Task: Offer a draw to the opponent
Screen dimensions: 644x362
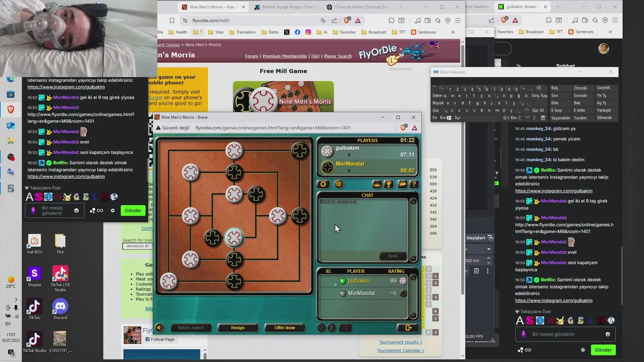Action: click(285, 328)
